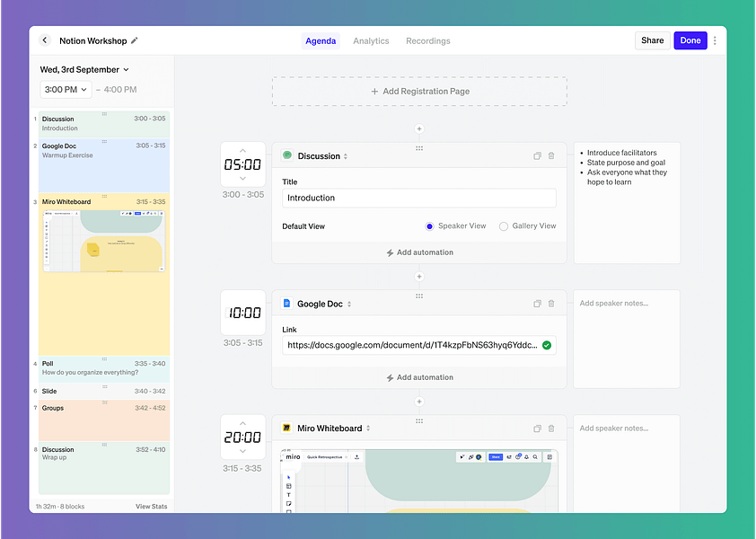The image size is (756, 539).
Task: Click Add Registration Page
Action: coord(419,92)
